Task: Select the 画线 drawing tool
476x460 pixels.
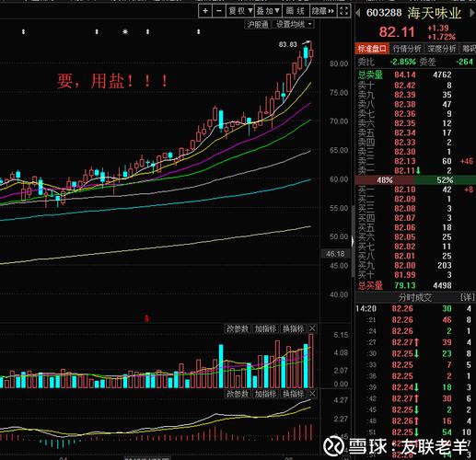Action: [x=296, y=11]
